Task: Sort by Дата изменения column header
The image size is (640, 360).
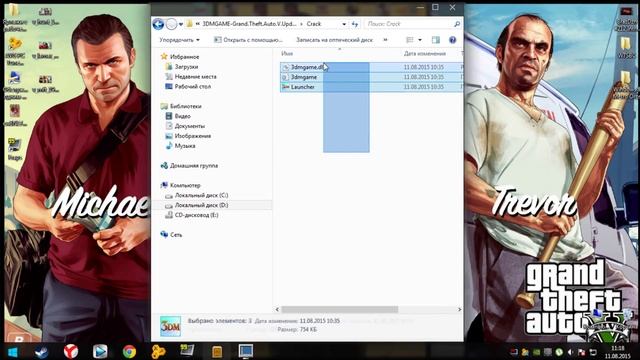Action: pos(425,53)
